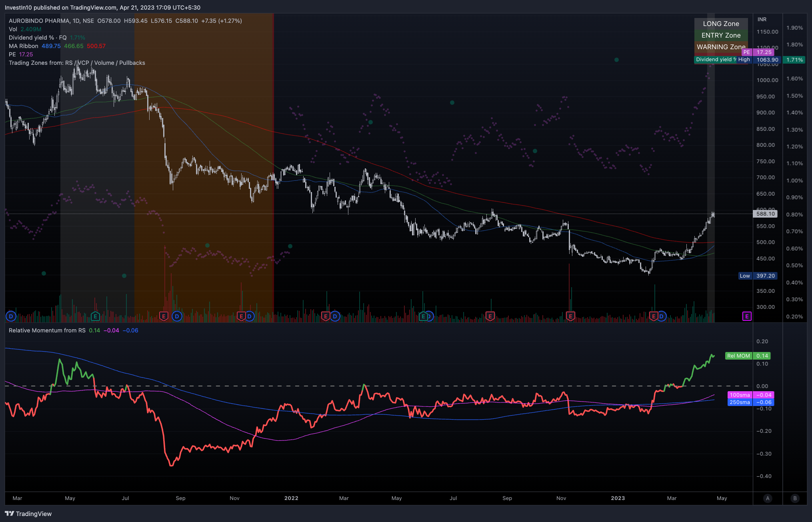Viewport: 812px width, 522px height.
Task: Select the PE 17.25 indicator legend
Action: [x=21, y=54]
